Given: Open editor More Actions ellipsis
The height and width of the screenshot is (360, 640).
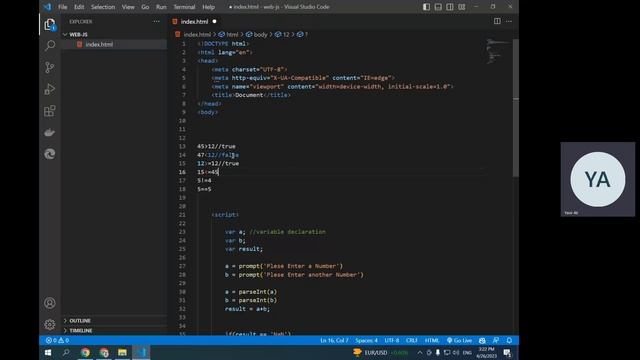Looking at the screenshot, I should pos(509,21).
